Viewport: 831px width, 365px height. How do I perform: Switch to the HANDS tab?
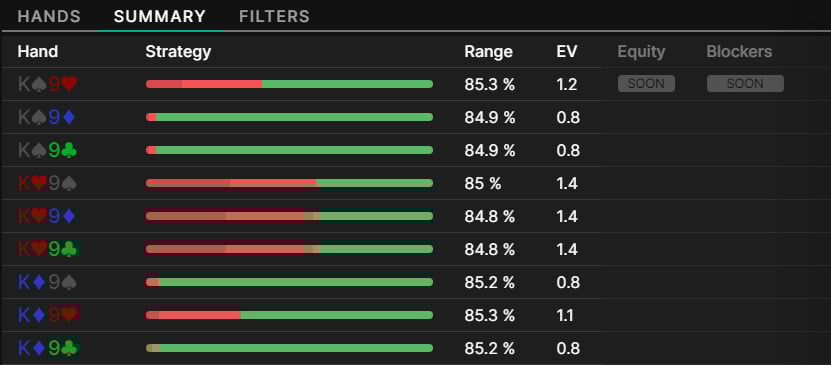[49, 16]
